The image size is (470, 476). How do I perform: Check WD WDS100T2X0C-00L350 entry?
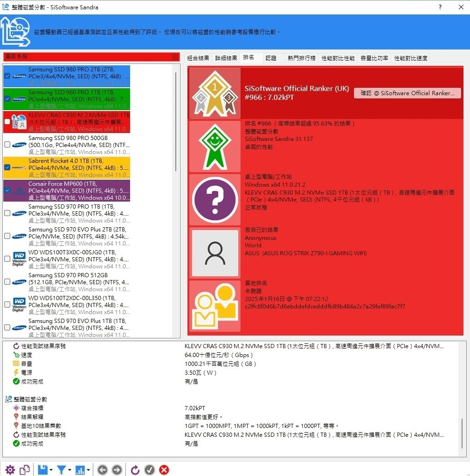coord(7,304)
